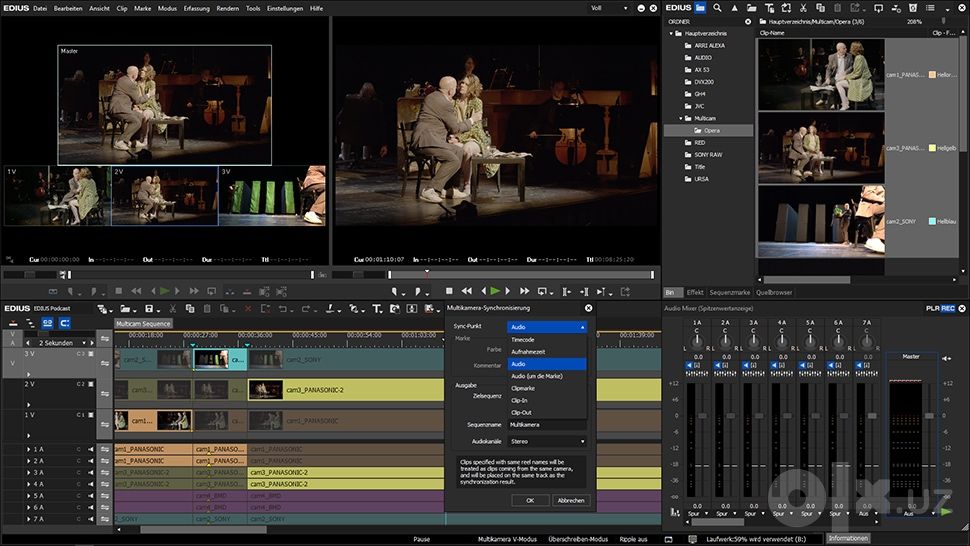The height and width of the screenshot is (546, 970).
Task: Choose Aufnahmezeit in sync list
Action: [x=547, y=352]
